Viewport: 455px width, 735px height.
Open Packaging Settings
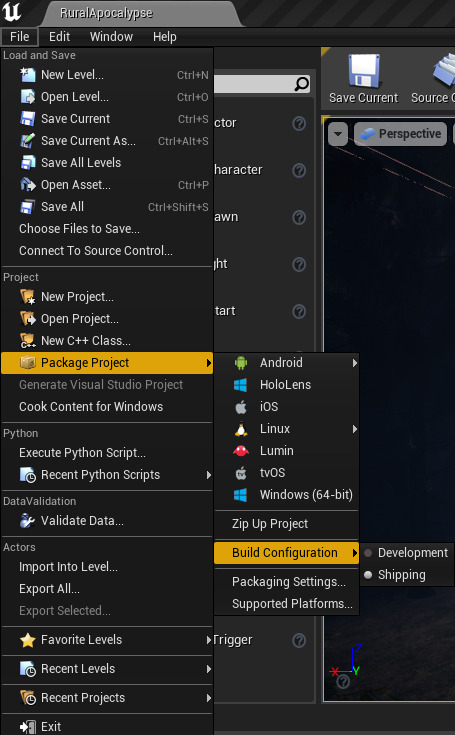coord(286,582)
